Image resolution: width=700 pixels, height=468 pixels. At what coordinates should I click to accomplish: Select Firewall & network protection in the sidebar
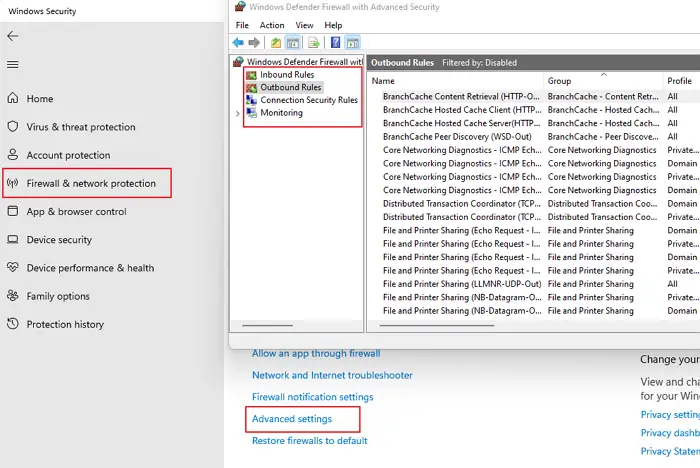point(87,183)
